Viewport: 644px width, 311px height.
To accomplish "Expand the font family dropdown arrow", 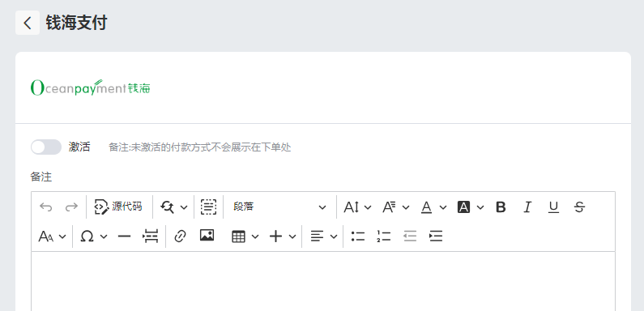I will click(406, 207).
